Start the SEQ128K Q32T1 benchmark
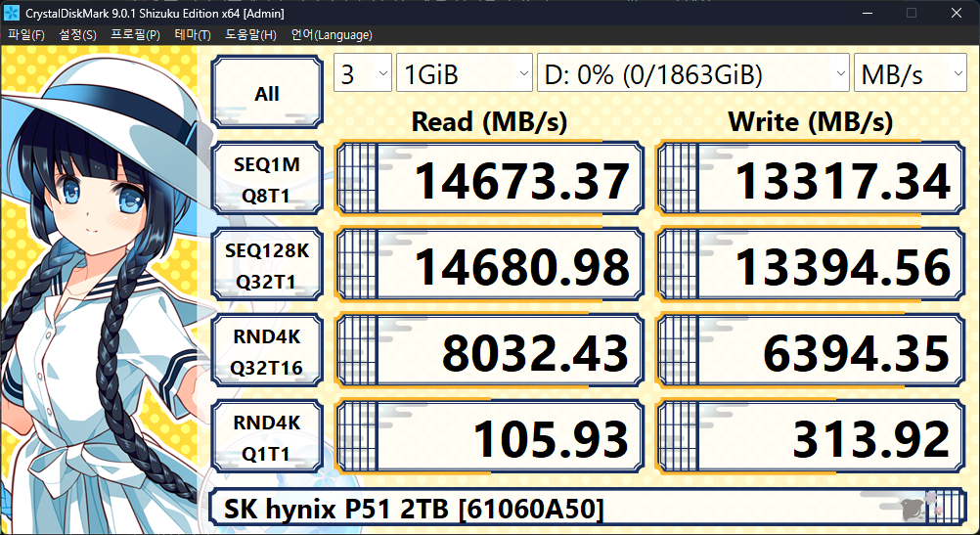Screen dimensions: 980x535 click(x=267, y=268)
